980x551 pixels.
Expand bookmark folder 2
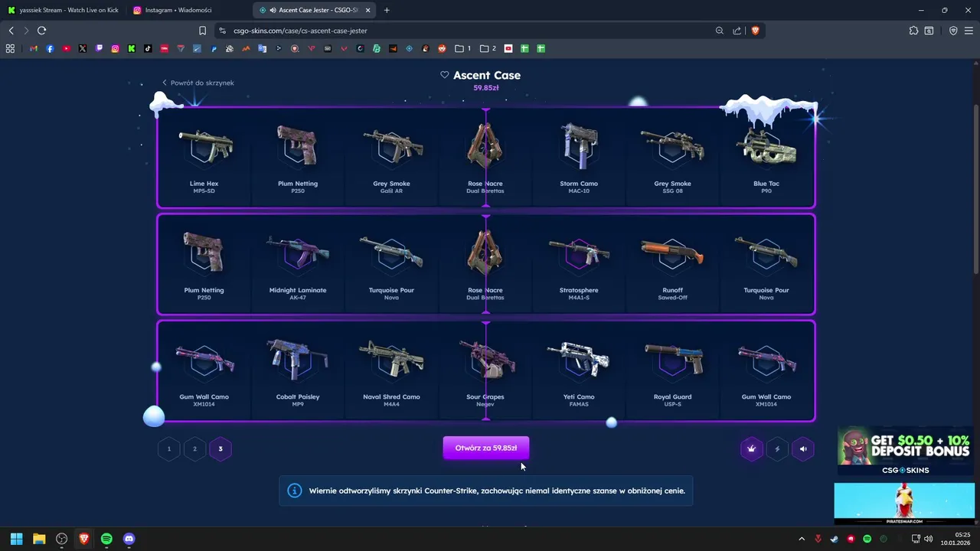pos(488,48)
